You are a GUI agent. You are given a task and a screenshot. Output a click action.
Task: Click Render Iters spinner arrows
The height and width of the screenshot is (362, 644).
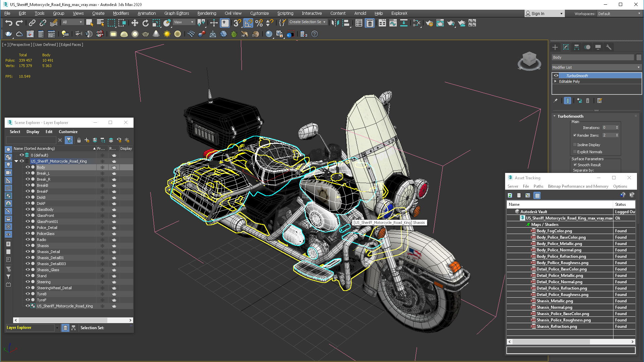coord(617,135)
